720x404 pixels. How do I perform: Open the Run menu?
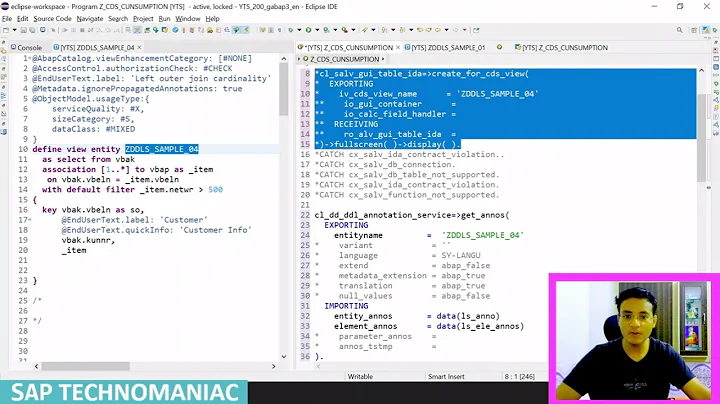164,19
